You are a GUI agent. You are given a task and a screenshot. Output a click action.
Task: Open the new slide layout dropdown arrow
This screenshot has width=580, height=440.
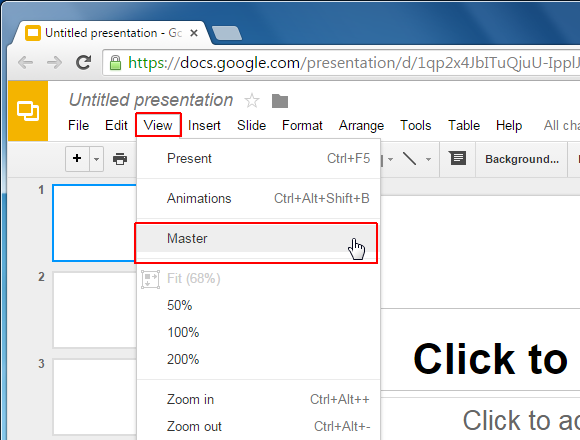point(97,159)
